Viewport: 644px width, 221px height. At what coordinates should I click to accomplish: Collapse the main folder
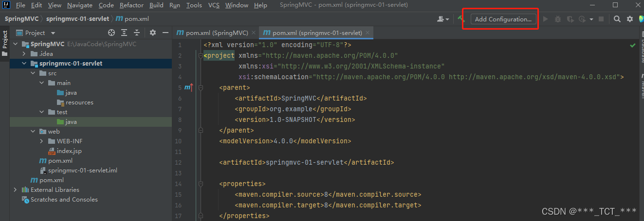click(x=42, y=83)
